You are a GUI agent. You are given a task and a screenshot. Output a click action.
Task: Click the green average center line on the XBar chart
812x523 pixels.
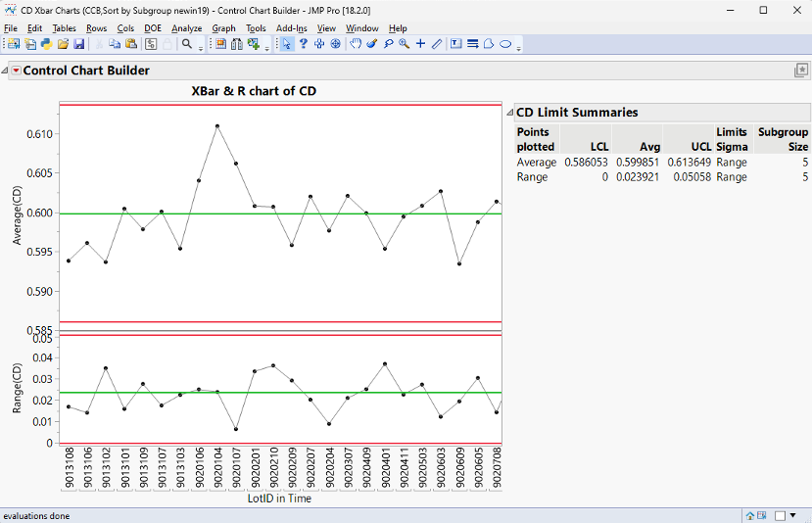click(x=281, y=214)
